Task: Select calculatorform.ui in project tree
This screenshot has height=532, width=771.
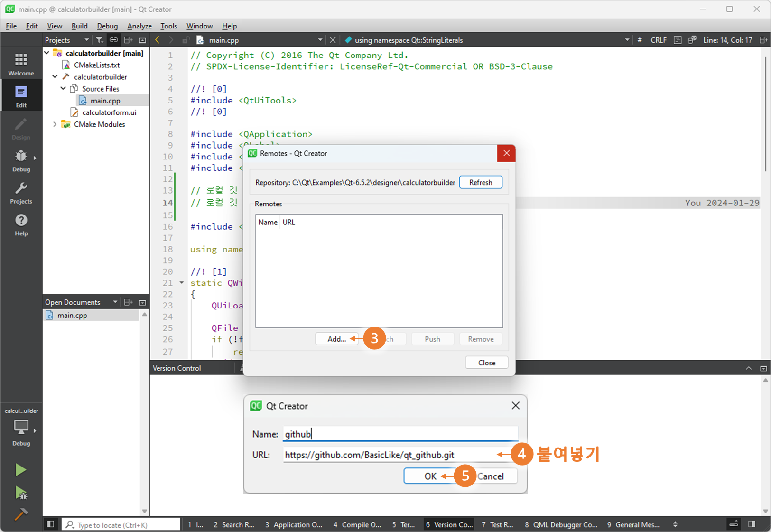Action: click(109, 112)
